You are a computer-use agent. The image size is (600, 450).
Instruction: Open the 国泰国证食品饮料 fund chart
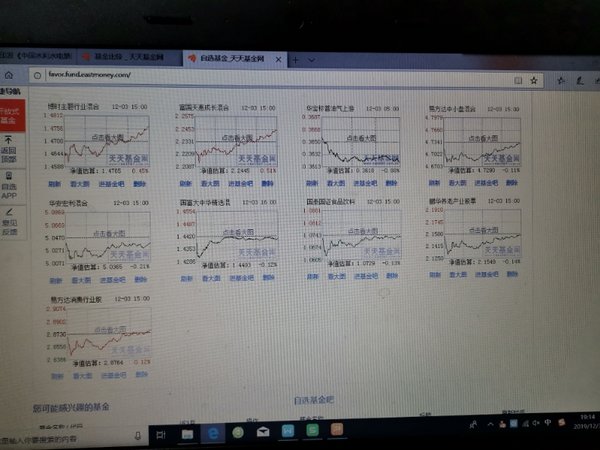pyautogui.click(x=362, y=235)
